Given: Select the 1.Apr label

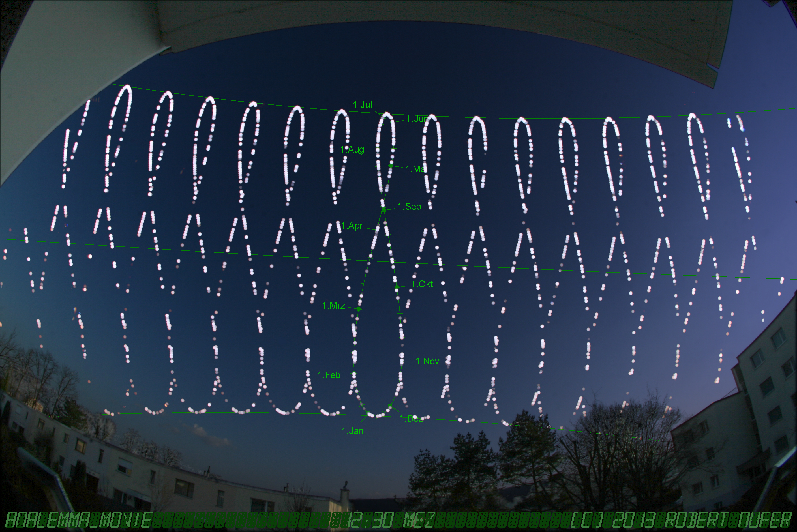Looking at the screenshot, I should coord(352,226).
